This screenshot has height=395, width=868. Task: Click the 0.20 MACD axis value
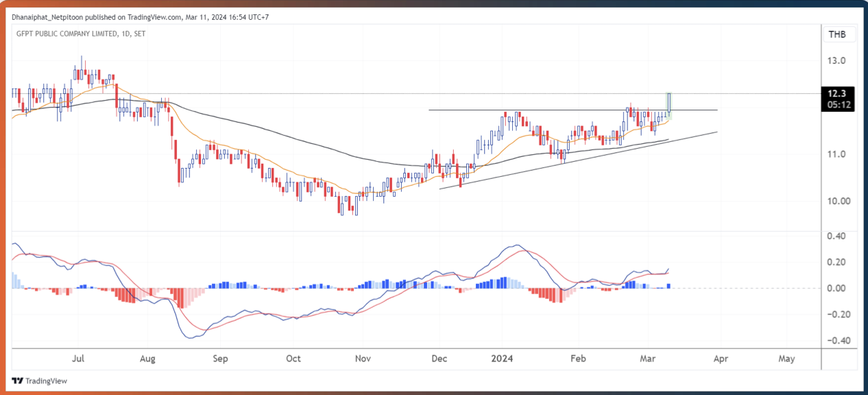tap(838, 262)
